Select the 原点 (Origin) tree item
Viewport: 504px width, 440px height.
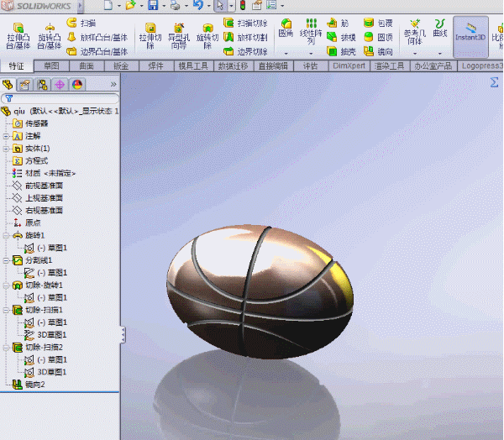point(27,223)
